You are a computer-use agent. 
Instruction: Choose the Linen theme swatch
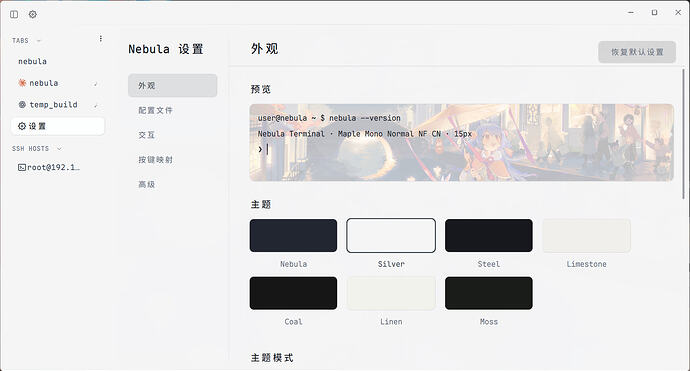[391, 293]
